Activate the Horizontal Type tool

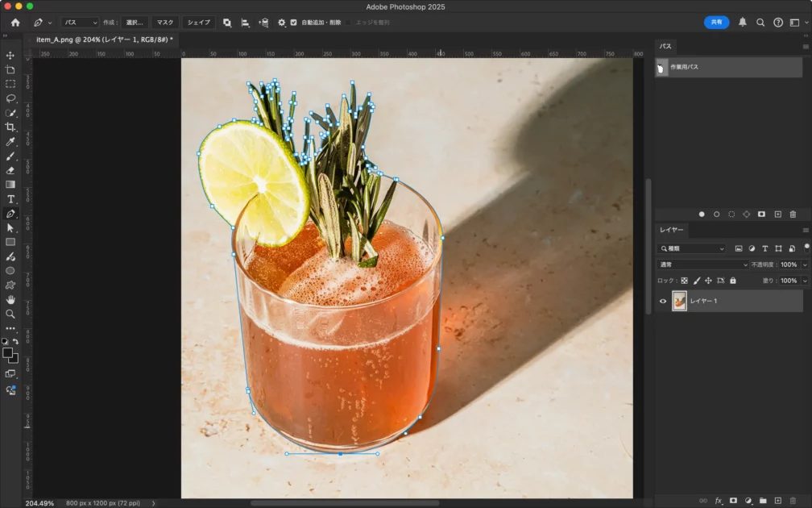(10, 199)
